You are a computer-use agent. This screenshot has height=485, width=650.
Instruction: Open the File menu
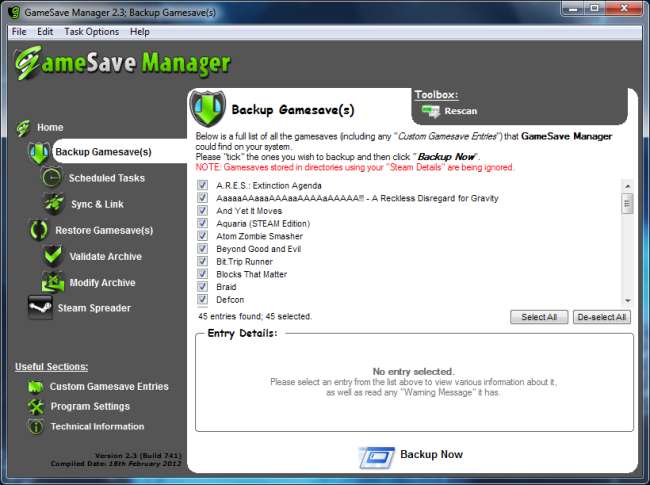coord(19,32)
